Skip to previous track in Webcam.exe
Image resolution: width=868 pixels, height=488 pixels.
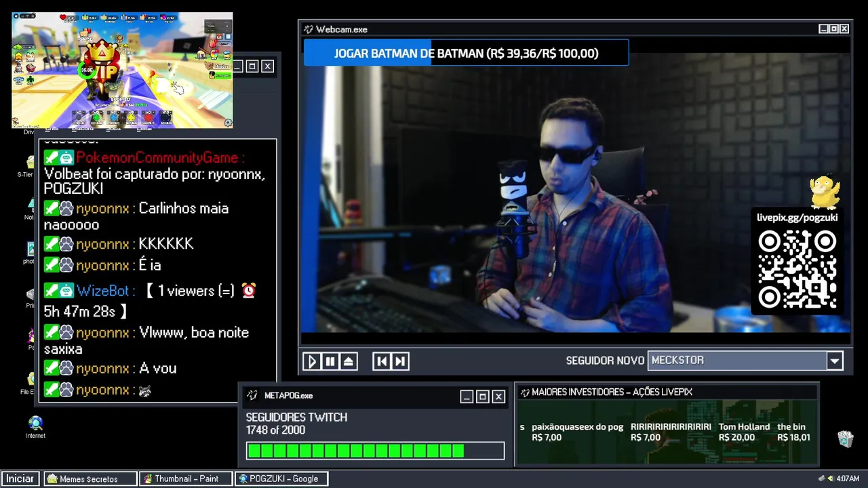pyautogui.click(x=382, y=361)
